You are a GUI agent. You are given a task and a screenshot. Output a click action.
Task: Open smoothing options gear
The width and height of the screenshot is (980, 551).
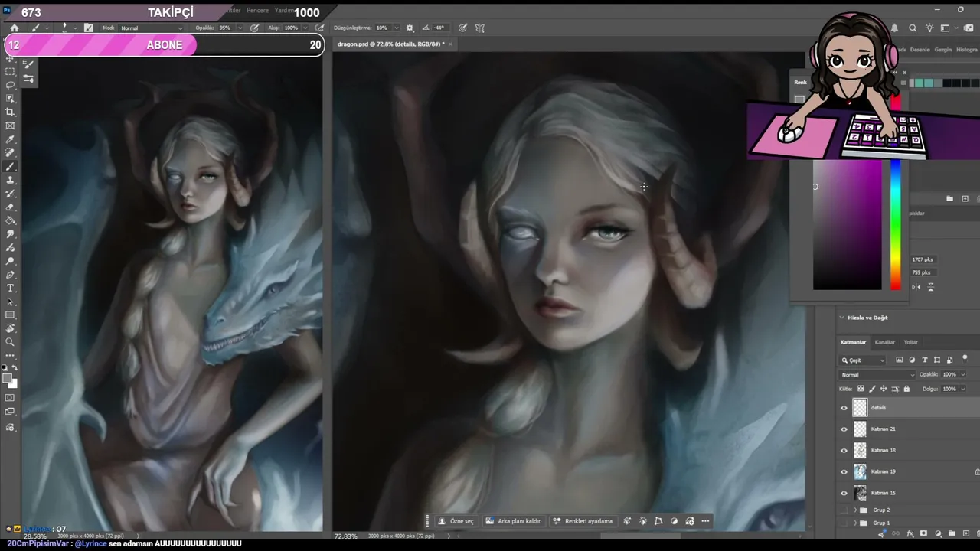(410, 28)
